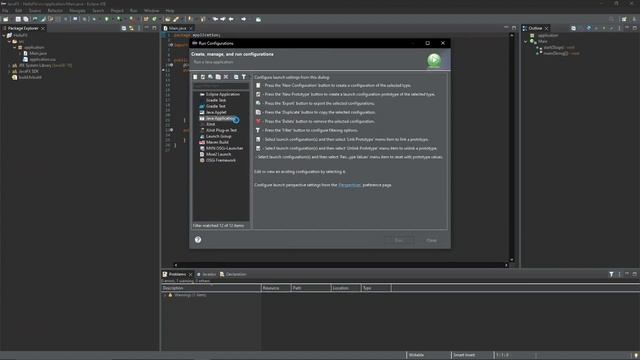Open the Refactor menu

pos(55,11)
